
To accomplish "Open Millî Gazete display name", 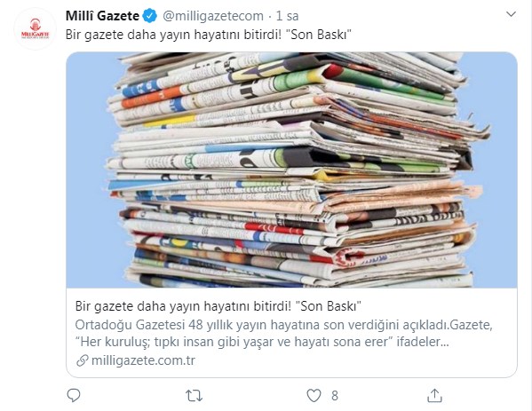I will coord(102,16).
